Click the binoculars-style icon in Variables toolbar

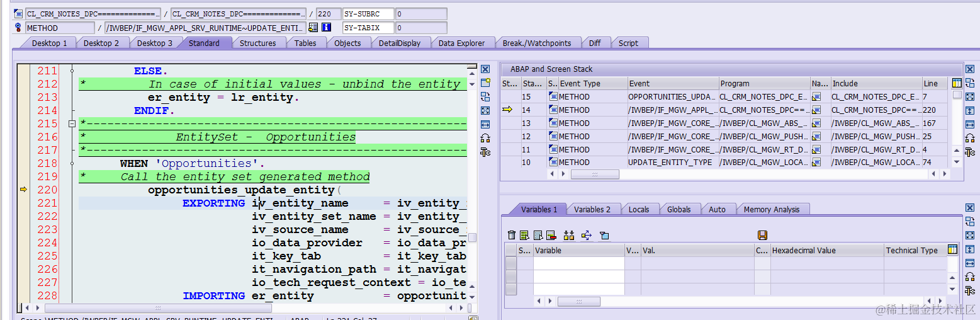[569, 235]
